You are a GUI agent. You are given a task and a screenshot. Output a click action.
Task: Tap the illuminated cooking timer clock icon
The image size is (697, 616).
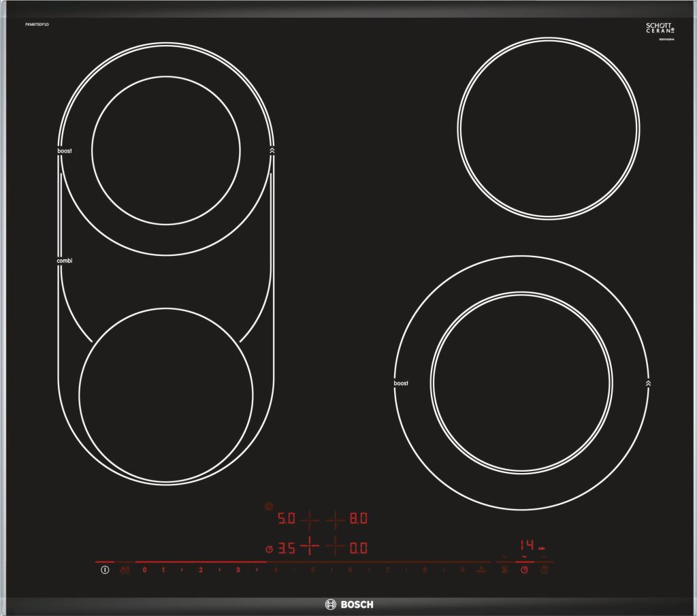click(x=524, y=570)
